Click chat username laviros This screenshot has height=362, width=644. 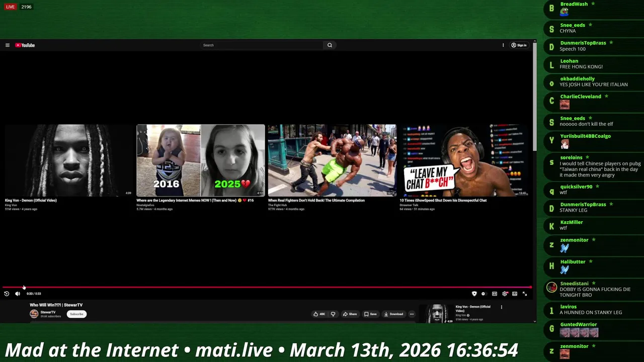pos(568,307)
